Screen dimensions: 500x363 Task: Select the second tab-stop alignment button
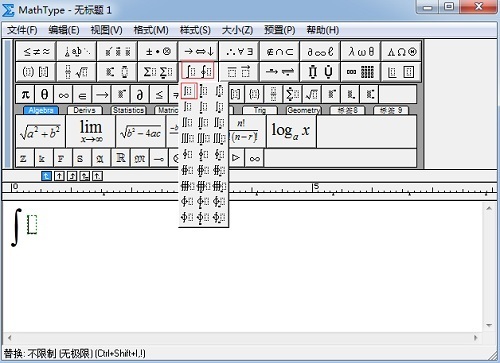tap(59, 176)
